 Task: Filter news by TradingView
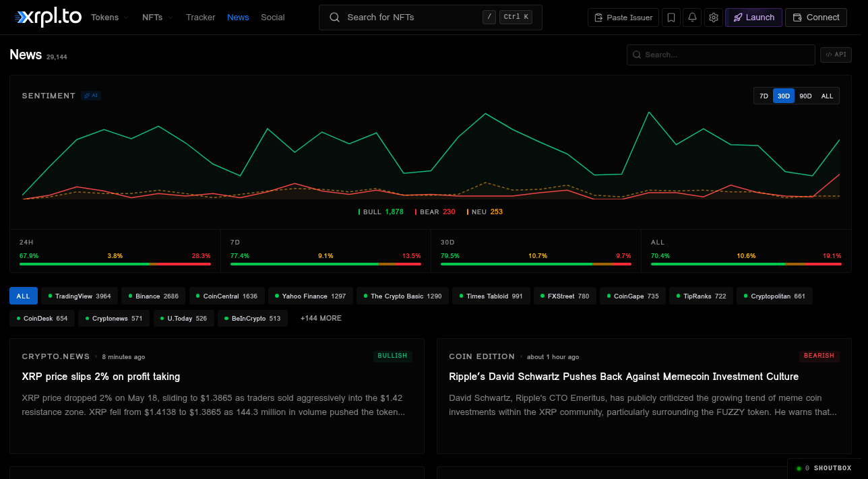pyautogui.click(x=80, y=296)
